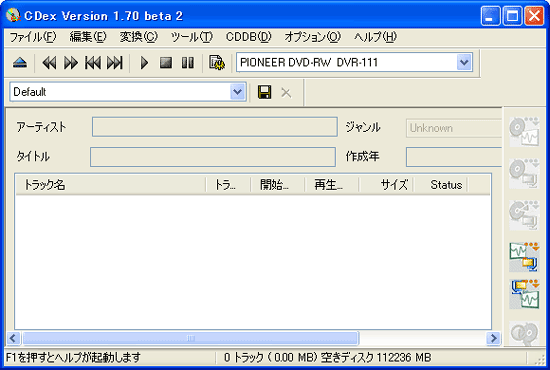Click the Status column header
This screenshot has height=370, width=550.
[x=441, y=184]
